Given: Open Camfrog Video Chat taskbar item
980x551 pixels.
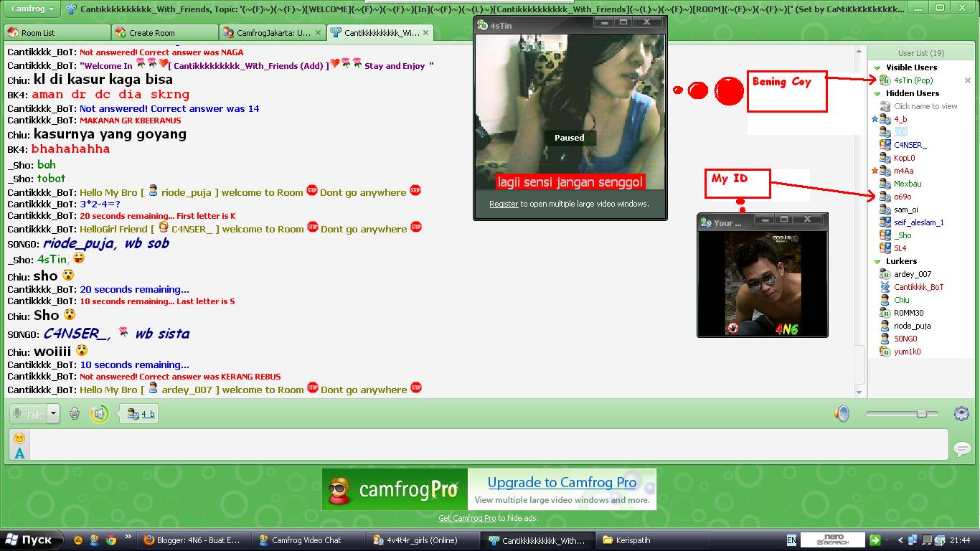Looking at the screenshot, I should click(307, 540).
